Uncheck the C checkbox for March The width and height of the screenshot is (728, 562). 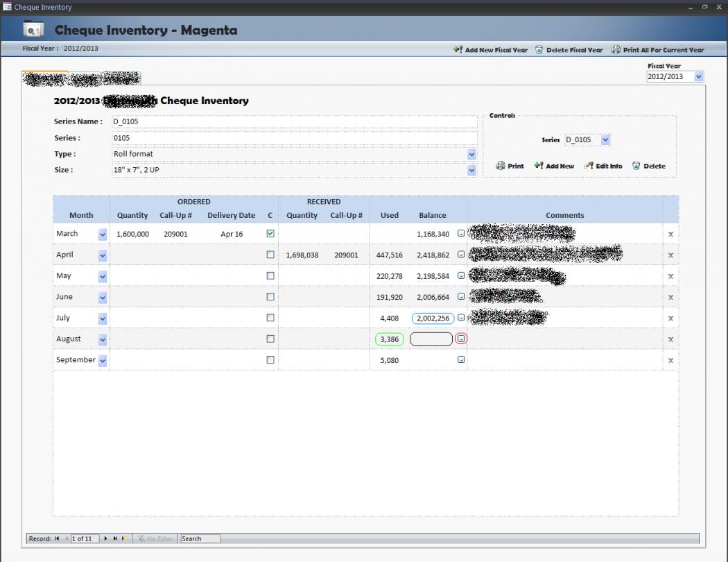click(270, 234)
